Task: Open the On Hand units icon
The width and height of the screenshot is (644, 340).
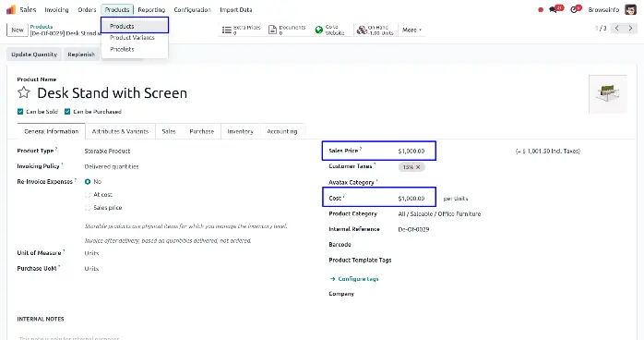Action: [362, 30]
